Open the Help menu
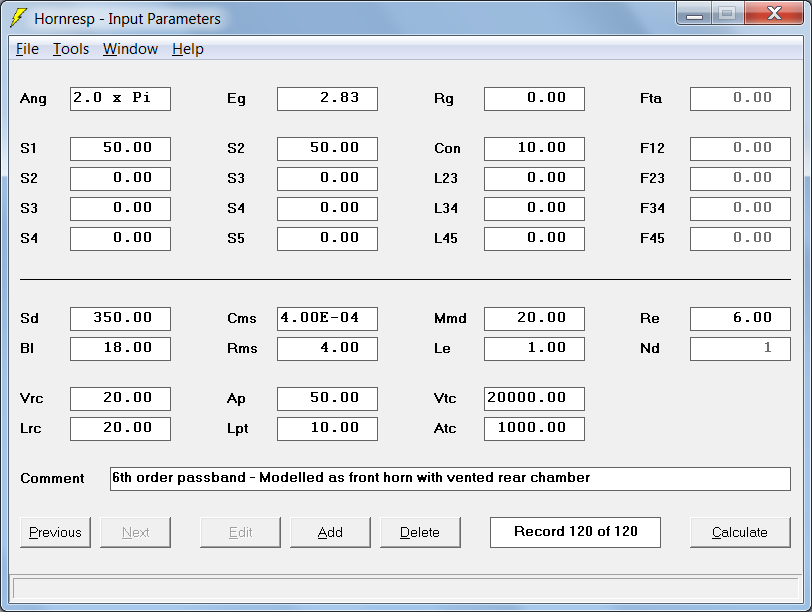Image resolution: width=812 pixels, height=612 pixels. point(188,49)
